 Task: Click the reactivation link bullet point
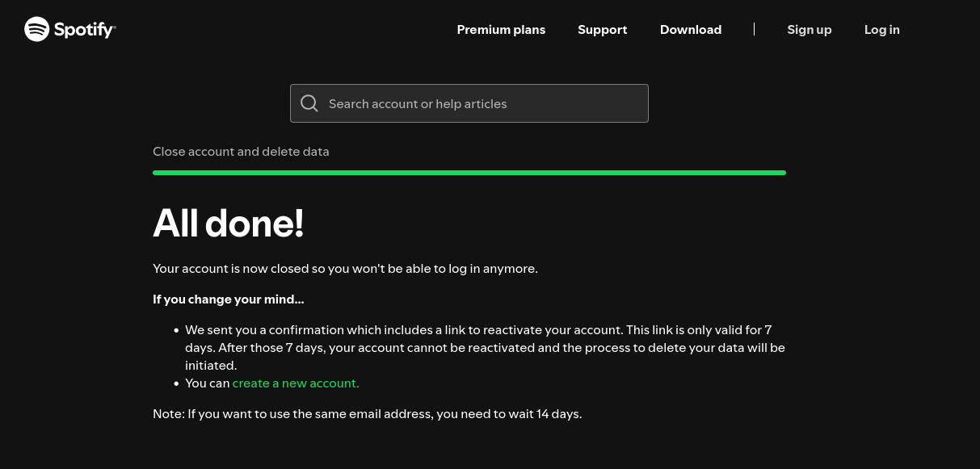(485, 347)
